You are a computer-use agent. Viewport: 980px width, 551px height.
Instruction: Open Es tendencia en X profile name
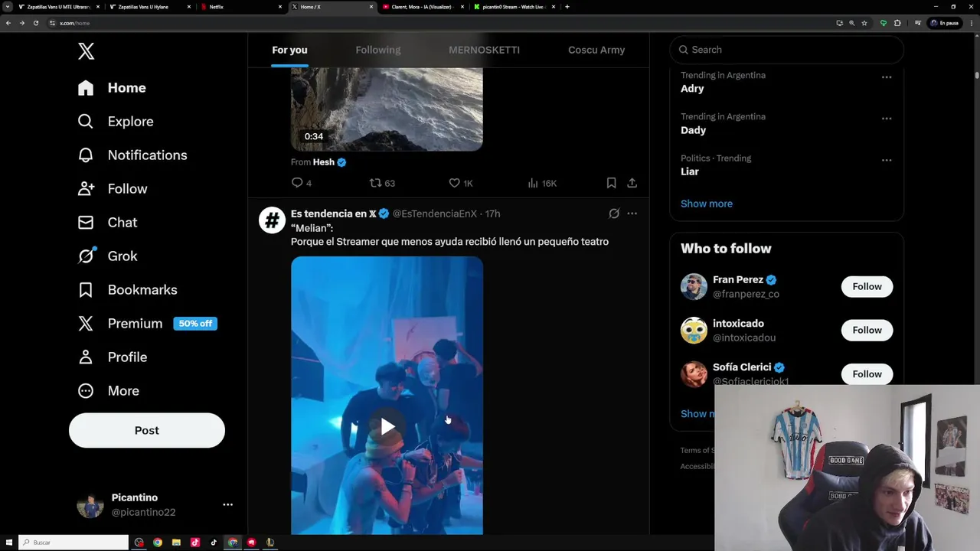point(334,214)
